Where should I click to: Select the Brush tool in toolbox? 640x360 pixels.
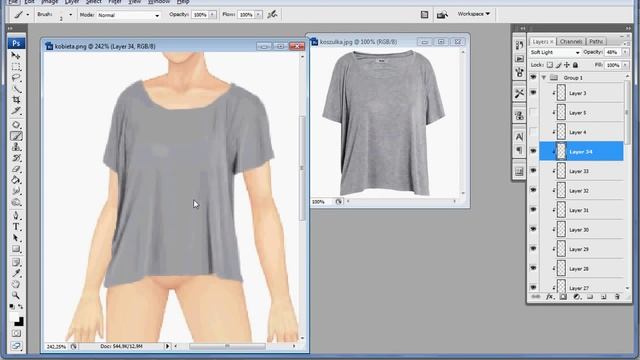coord(16,136)
